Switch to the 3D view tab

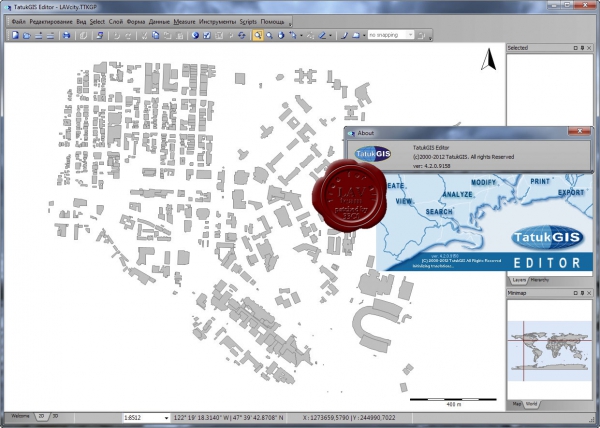[55, 416]
